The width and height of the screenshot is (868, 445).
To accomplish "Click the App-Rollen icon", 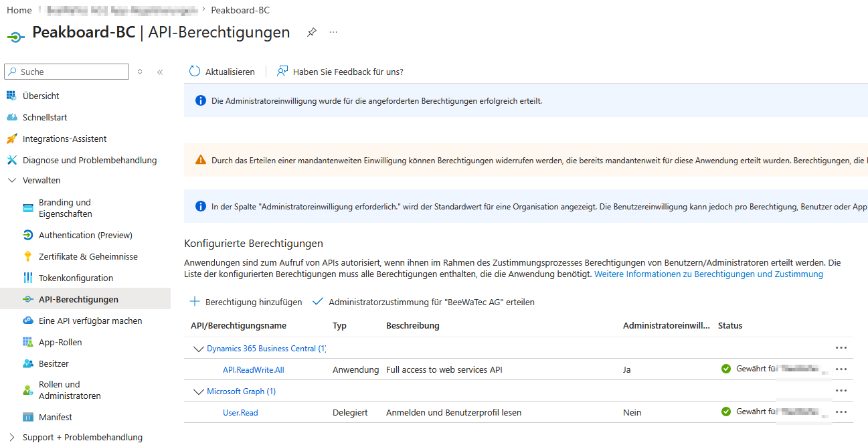I will 27,342.
